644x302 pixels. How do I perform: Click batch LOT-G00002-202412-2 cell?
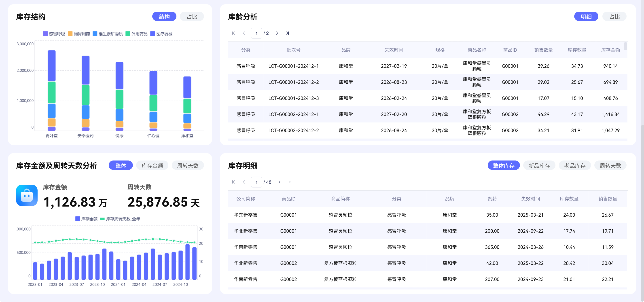click(294, 131)
